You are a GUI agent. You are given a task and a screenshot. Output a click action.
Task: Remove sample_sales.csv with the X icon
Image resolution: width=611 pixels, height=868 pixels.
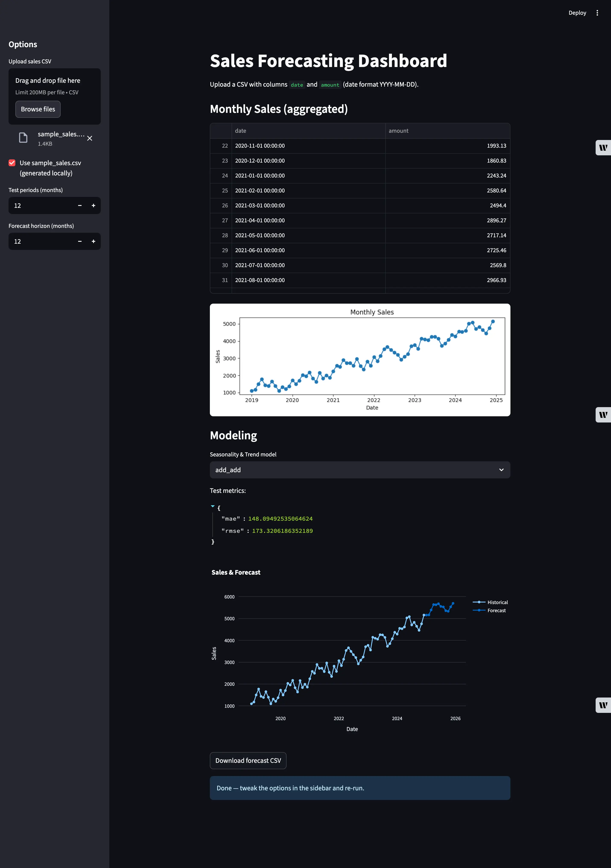90,138
